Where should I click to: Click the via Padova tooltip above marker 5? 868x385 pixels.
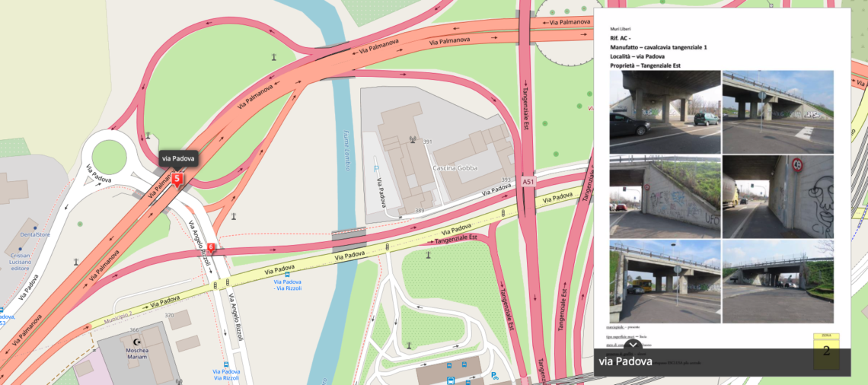tap(178, 159)
